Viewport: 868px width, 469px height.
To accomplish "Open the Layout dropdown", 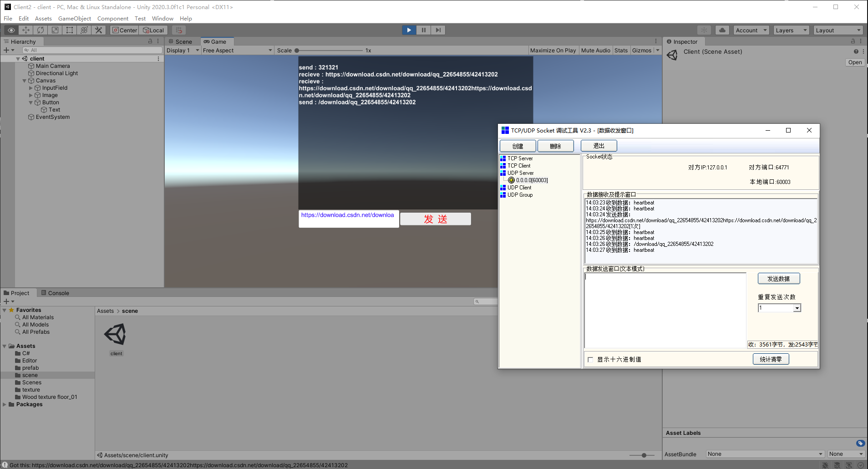I will coord(838,30).
